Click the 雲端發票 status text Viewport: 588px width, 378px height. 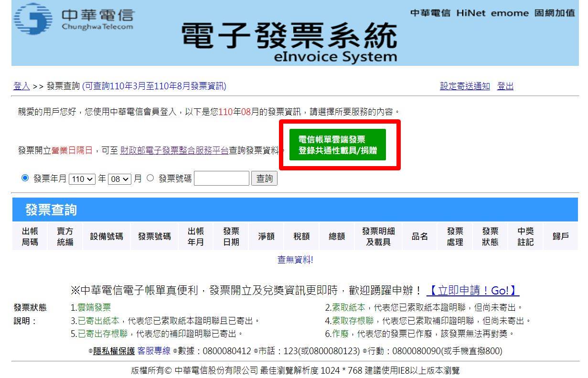pos(94,307)
